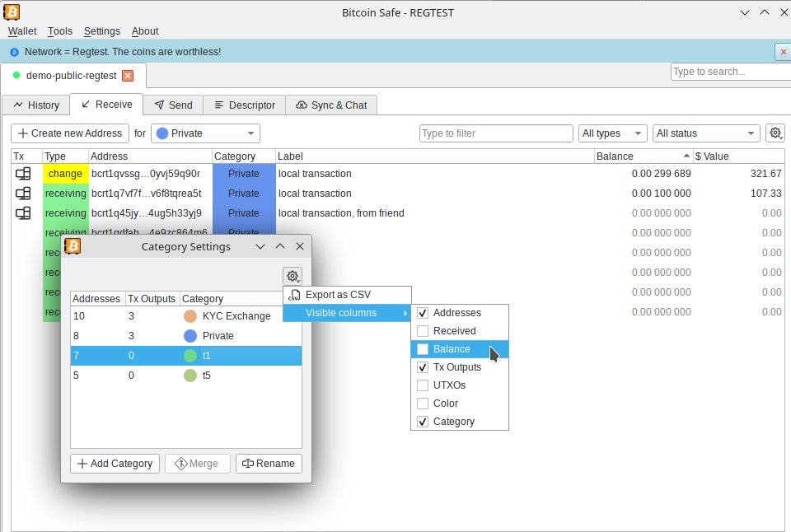Click the transaction icon for bcrt1q7vf7f address row

tap(23, 194)
